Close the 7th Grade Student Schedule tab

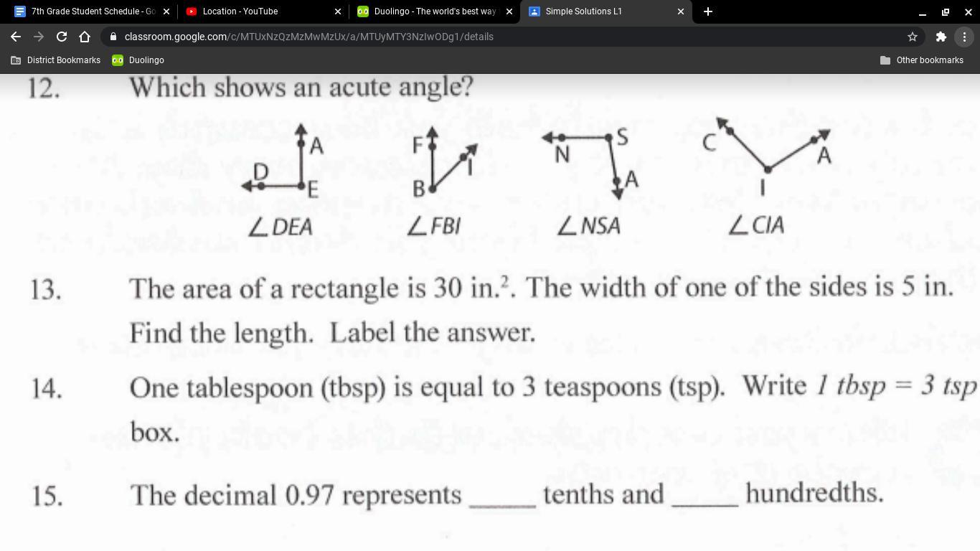click(x=166, y=11)
